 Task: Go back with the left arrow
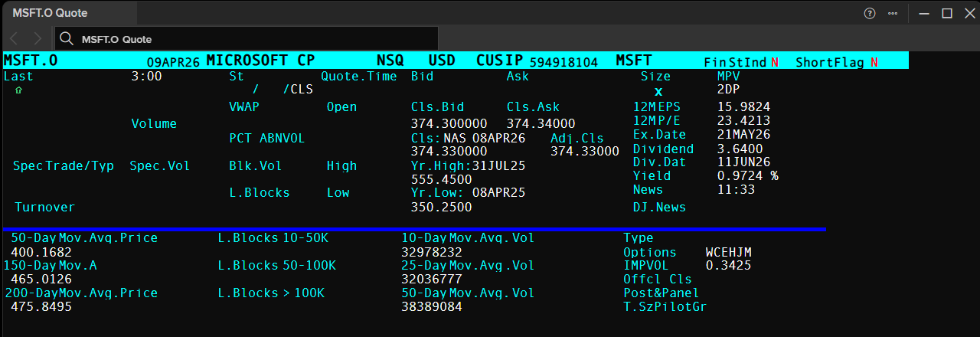(x=15, y=38)
